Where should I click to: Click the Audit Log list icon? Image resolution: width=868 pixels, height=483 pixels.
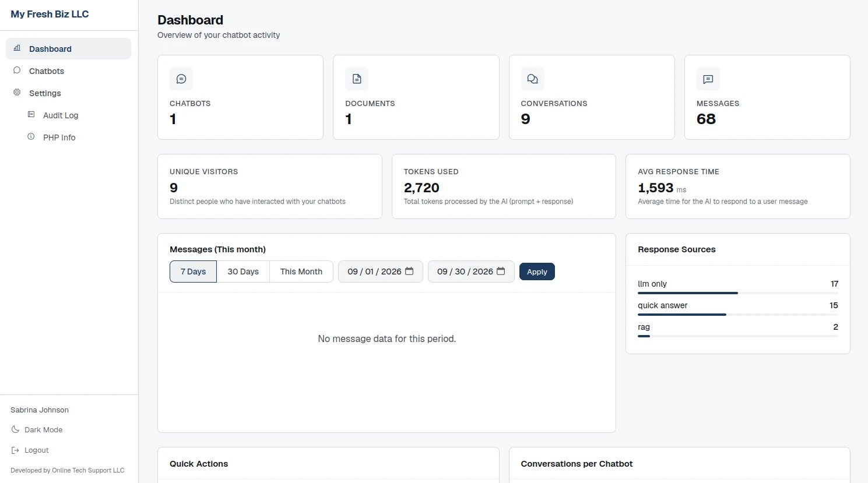pyautogui.click(x=31, y=115)
